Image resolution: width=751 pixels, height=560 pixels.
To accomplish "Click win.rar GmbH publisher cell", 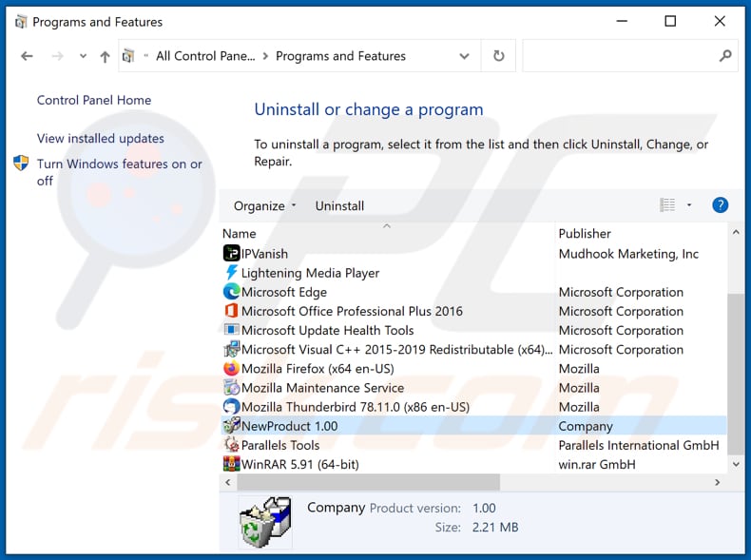I will coord(597,464).
